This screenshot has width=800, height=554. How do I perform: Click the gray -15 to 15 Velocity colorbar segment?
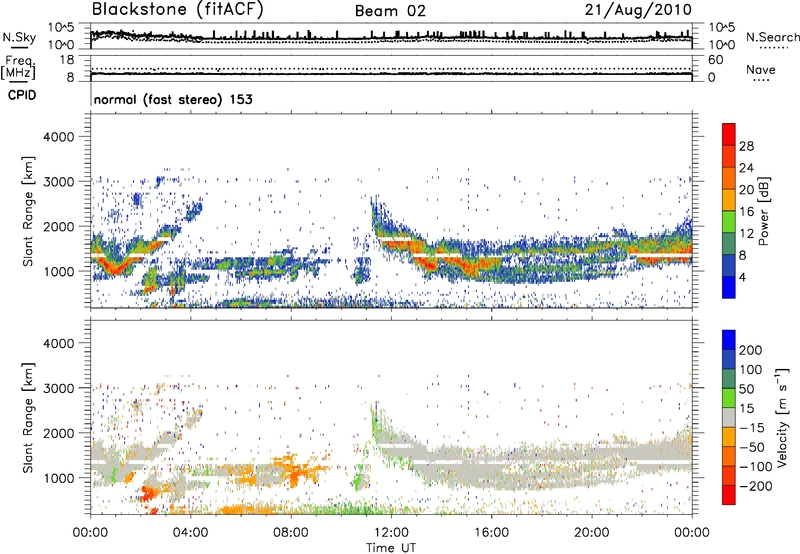click(x=729, y=417)
